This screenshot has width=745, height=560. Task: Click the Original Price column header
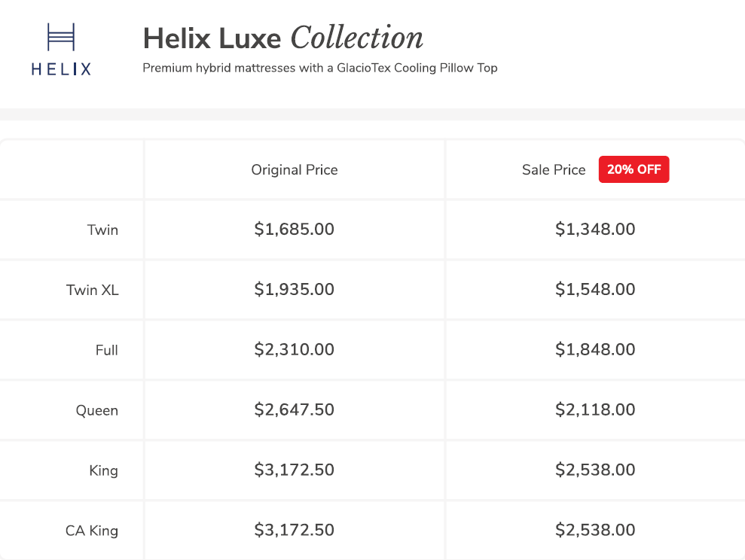pyautogui.click(x=295, y=170)
